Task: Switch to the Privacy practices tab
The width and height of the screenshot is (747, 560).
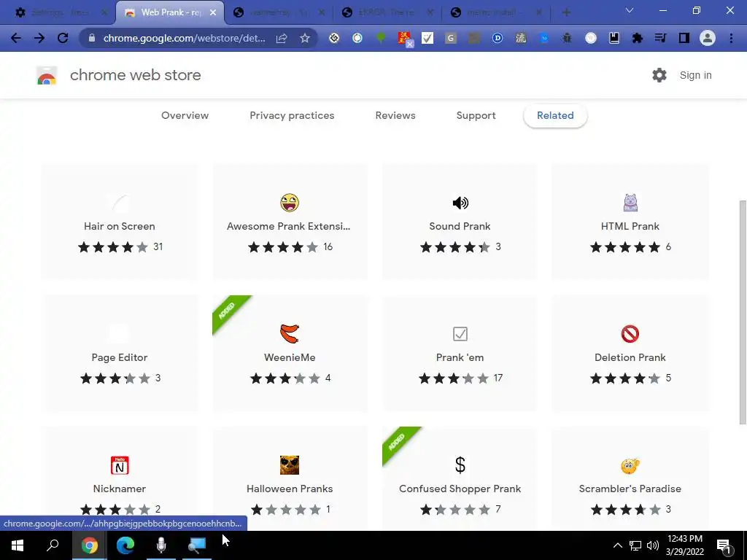Action: point(292,115)
